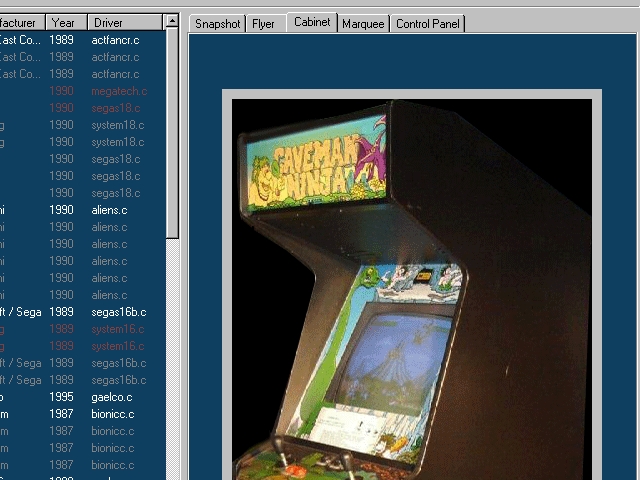The image size is (640, 480).
Task: Select the bright white actfancr.c row
Action: tap(83, 40)
